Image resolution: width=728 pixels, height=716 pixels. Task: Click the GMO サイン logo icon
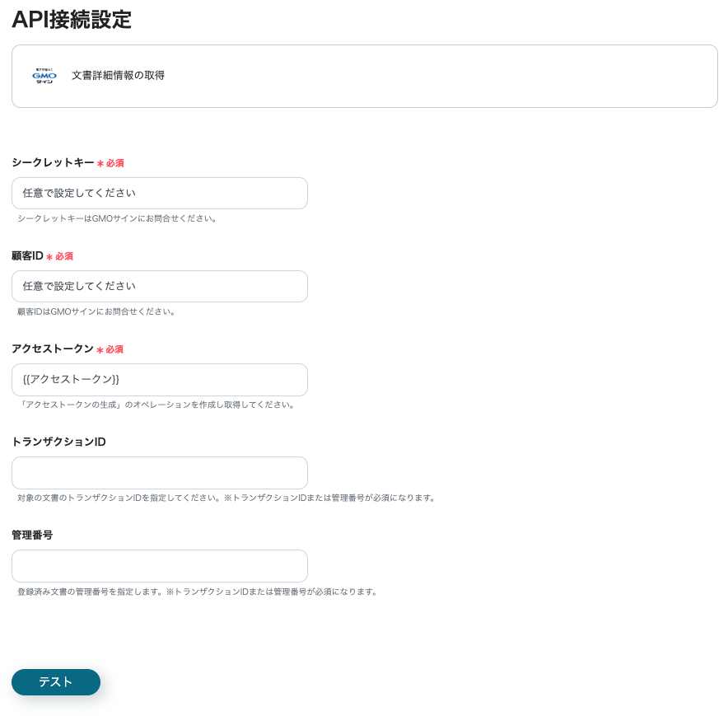[x=44, y=76]
